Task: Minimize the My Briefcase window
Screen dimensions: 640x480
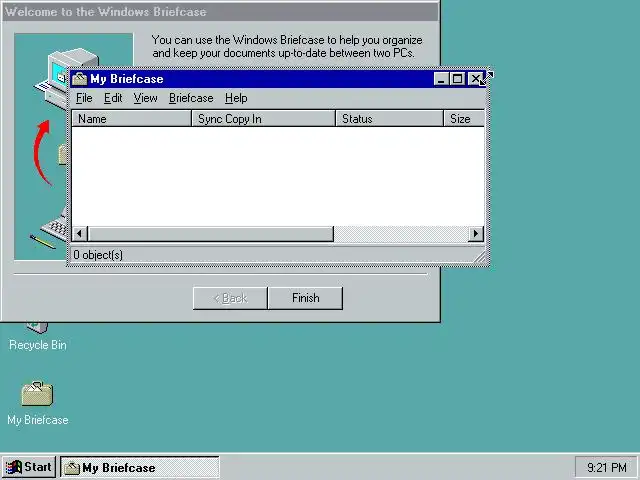Action: point(441,79)
